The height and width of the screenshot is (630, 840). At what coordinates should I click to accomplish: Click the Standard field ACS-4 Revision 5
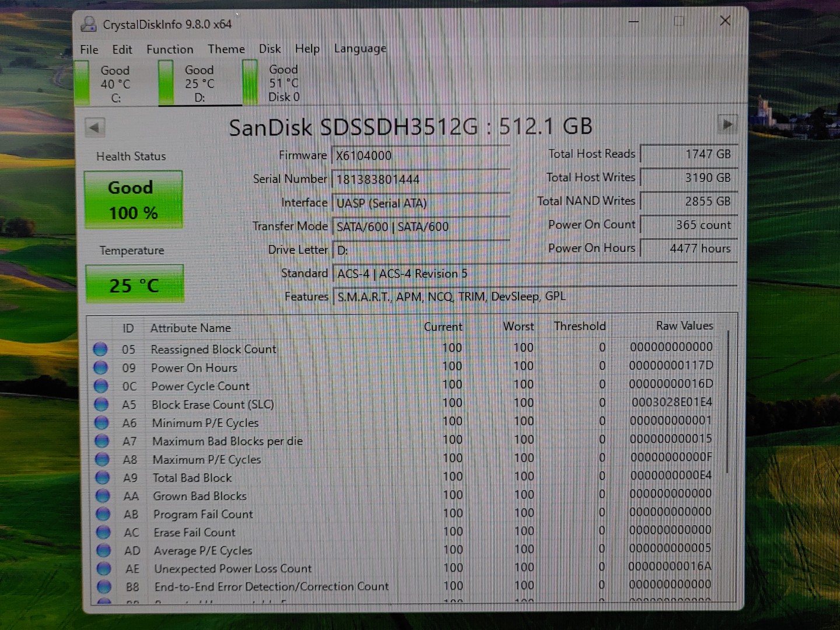point(535,273)
